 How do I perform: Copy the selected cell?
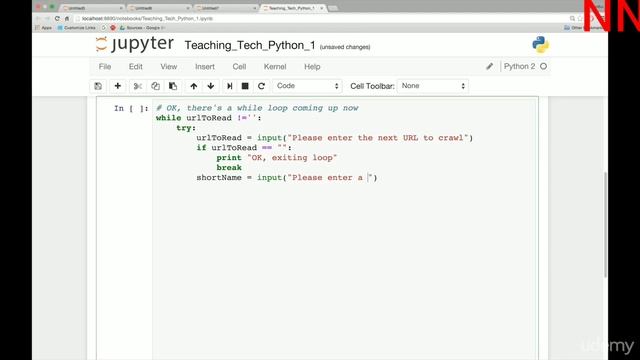155,86
